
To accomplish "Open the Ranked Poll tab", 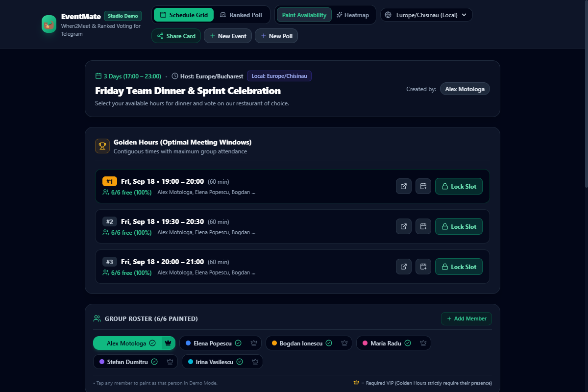I will pyautogui.click(x=241, y=15).
